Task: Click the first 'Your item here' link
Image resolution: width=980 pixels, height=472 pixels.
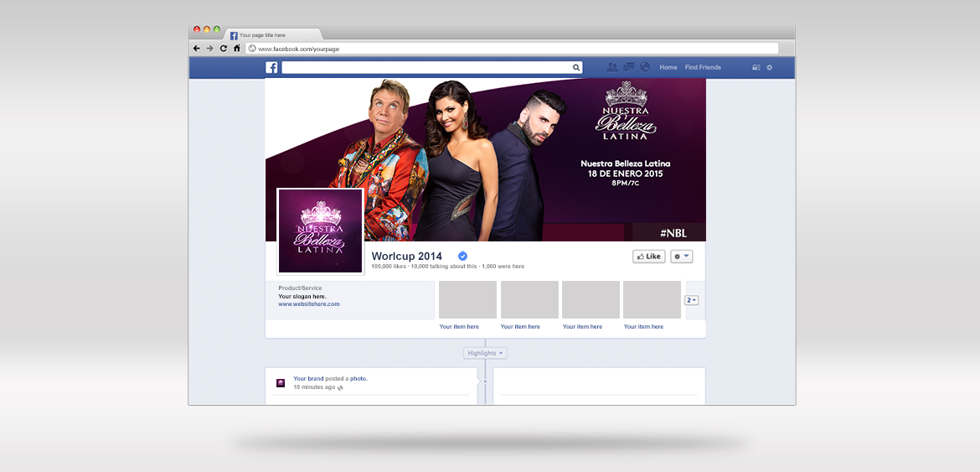Action: pyautogui.click(x=459, y=326)
